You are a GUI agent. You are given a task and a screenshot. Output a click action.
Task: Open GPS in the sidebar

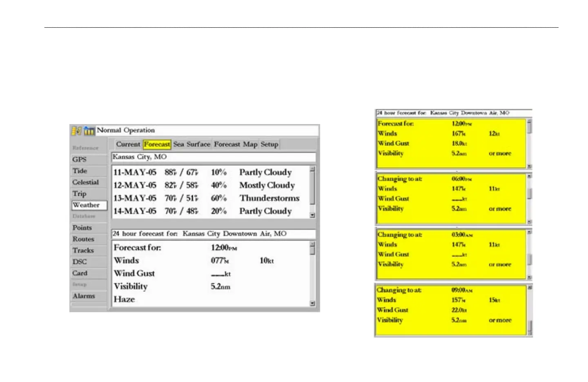89,159
